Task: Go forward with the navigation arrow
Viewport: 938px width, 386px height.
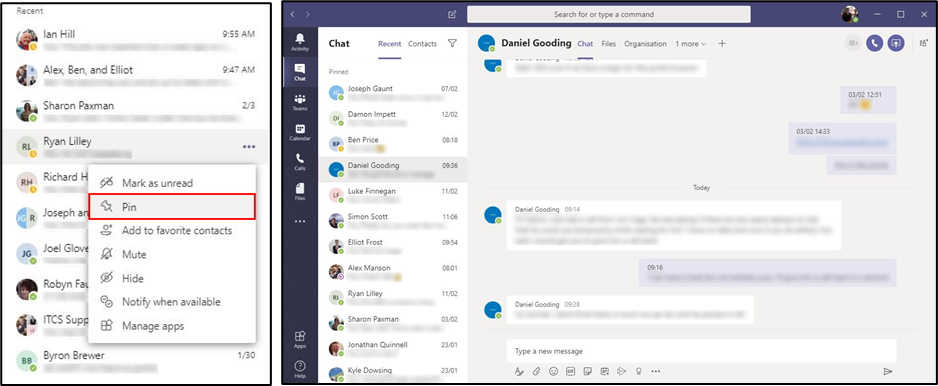Action: tap(307, 14)
